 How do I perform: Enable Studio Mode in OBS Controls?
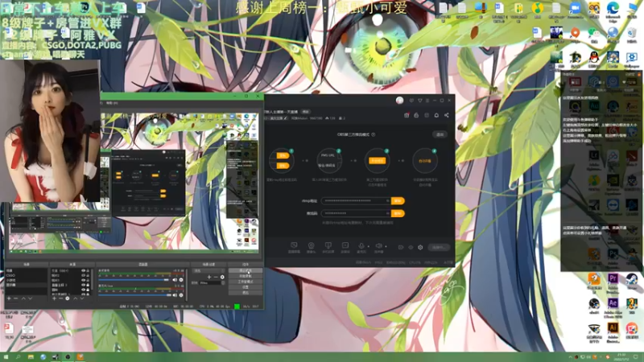[246, 282]
